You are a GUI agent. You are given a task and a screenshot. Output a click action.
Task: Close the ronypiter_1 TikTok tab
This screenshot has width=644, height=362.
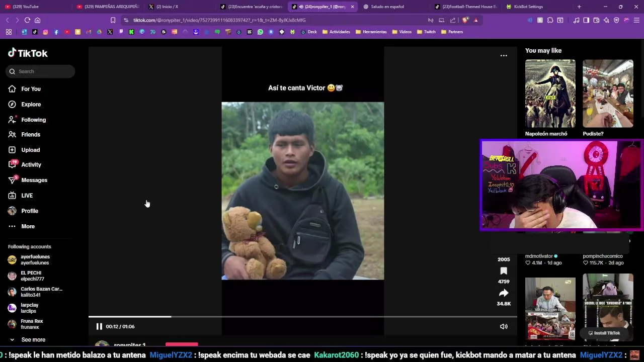click(x=352, y=7)
